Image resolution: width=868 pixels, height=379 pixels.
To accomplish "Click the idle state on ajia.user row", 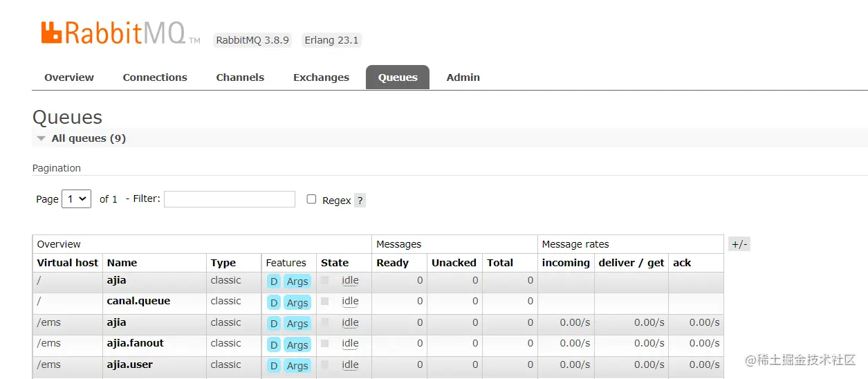I will click(350, 364).
